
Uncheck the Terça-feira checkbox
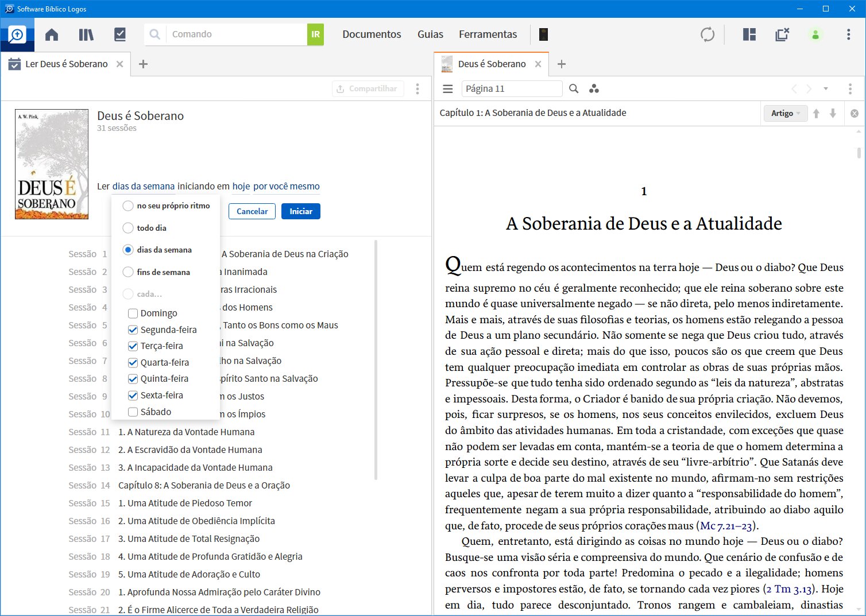coord(133,346)
